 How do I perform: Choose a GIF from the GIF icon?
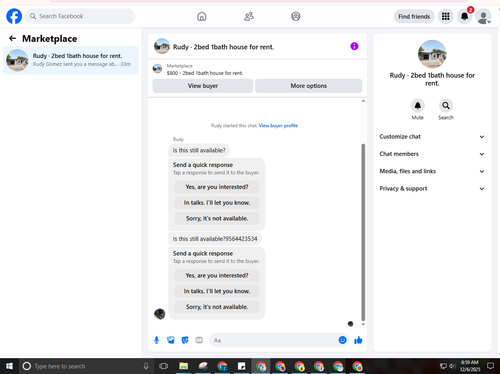click(x=199, y=340)
